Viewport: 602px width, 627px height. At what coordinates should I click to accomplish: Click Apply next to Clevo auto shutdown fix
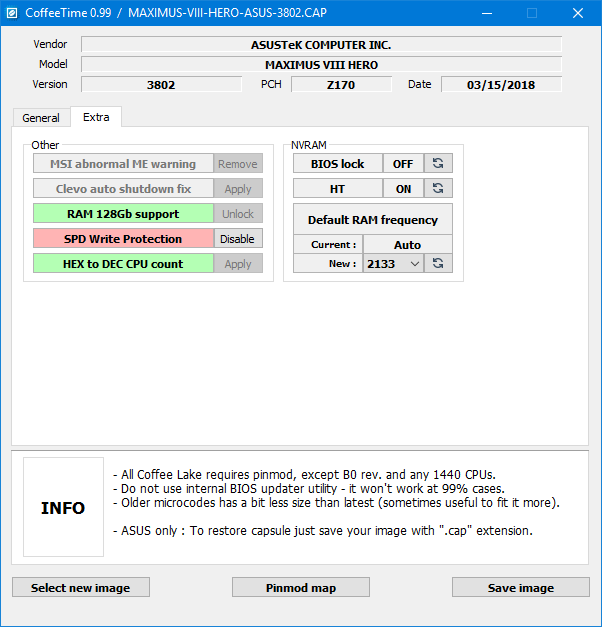(x=238, y=189)
